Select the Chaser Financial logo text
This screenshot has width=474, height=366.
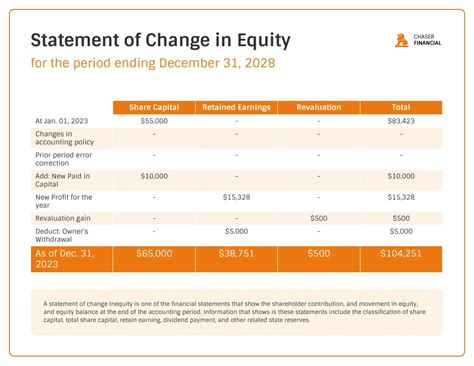click(427, 40)
